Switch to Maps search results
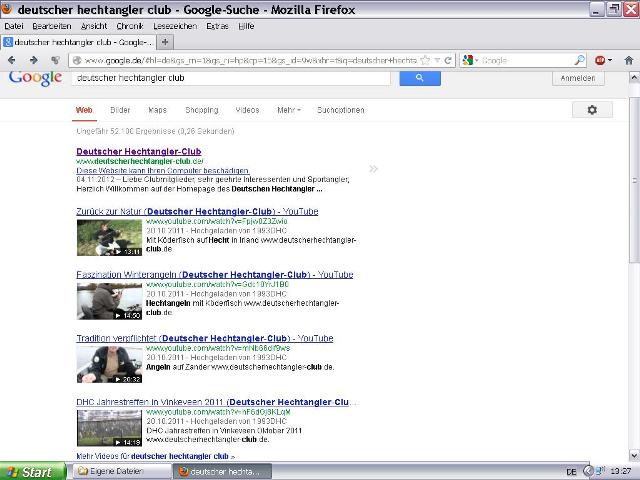 pos(158,110)
